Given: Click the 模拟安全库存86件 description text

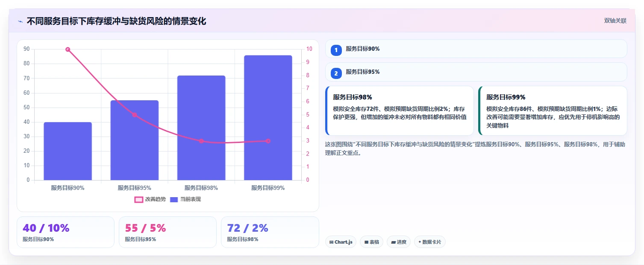Looking at the screenshot, I should point(553,117).
